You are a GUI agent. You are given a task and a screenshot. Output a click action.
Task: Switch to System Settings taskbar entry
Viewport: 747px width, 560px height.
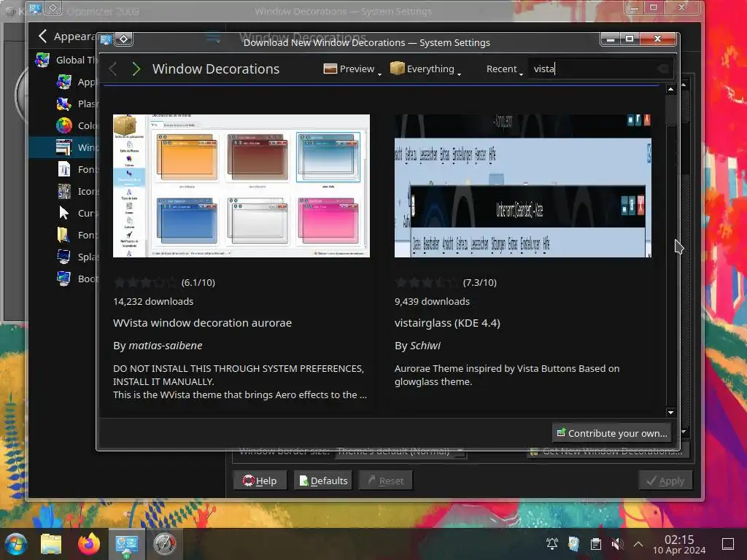point(127,544)
